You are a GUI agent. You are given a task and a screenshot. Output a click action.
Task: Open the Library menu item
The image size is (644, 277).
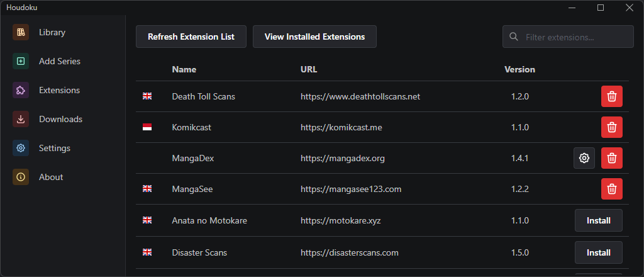coord(52,32)
